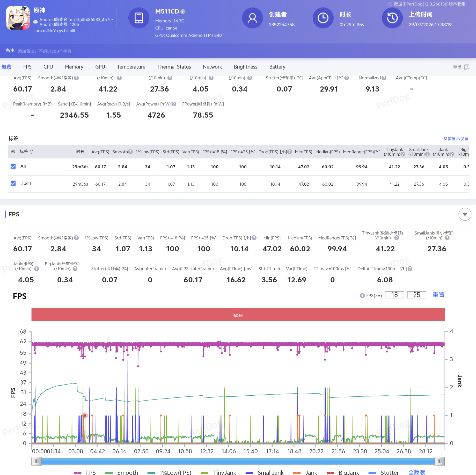Click help icon beside Delta(FTime)>100ms
The width and height of the screenshot is (476, 475).
pos(410,269)
